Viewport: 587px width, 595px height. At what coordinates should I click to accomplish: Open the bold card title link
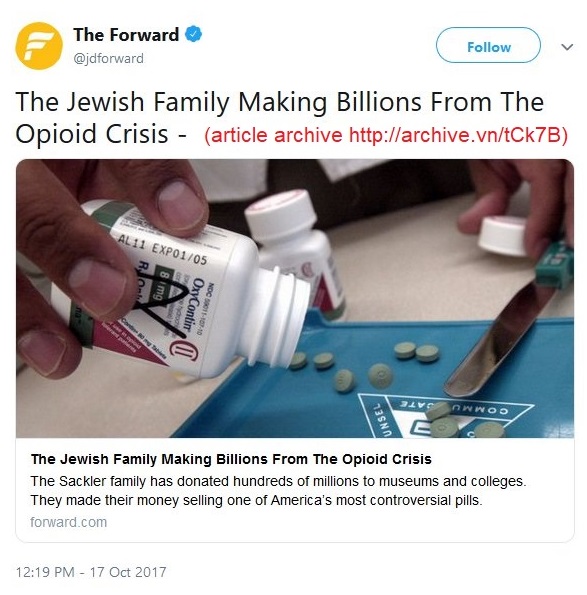pyautogui.click(x=231, y=459)
